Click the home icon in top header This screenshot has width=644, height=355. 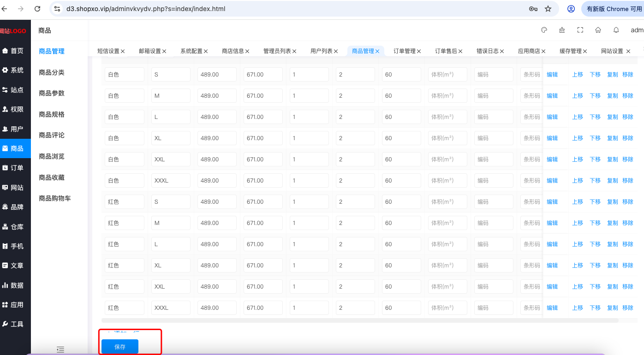pyautogui.click(x=598, y=30)
